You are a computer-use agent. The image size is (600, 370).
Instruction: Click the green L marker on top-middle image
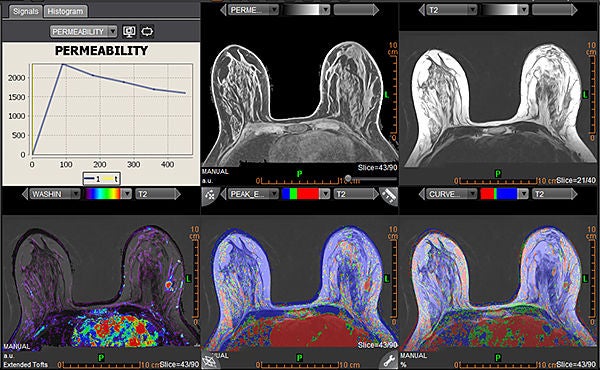[386, 94]
